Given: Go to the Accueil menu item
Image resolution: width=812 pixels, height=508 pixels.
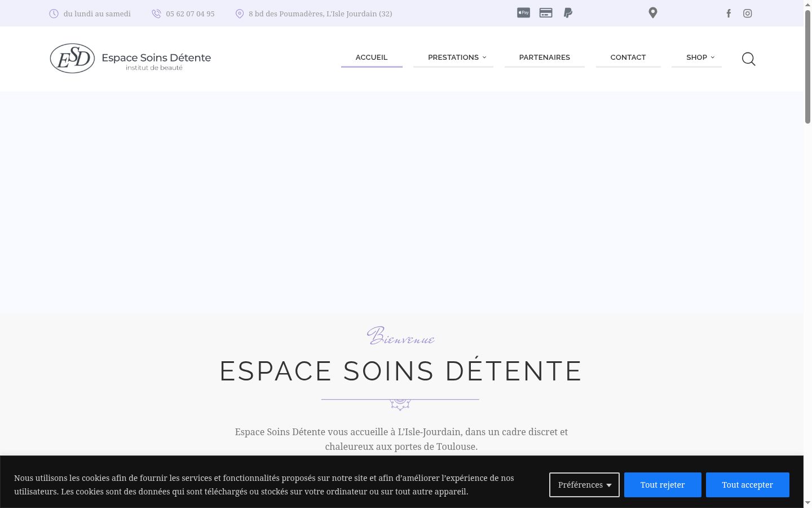Looking at the screenshot, I should point(372,58).
